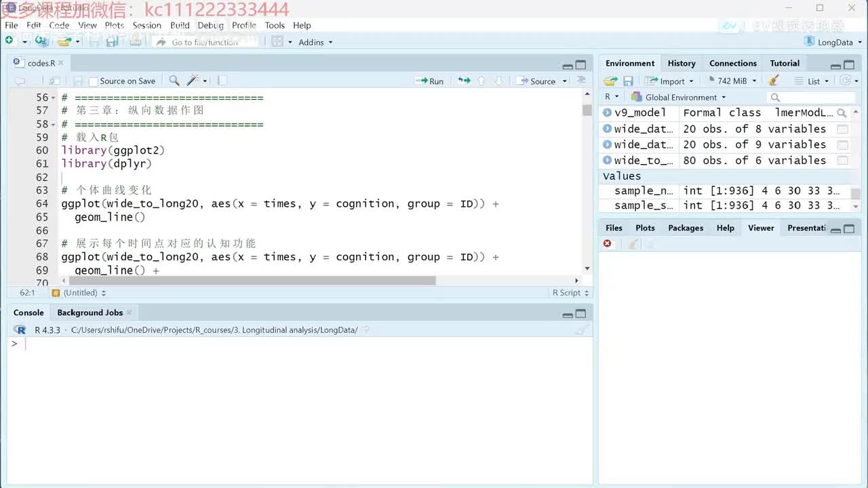868x488 pixels.
Task: Open the Addins dropdown
Action: (x=315, y=42)
